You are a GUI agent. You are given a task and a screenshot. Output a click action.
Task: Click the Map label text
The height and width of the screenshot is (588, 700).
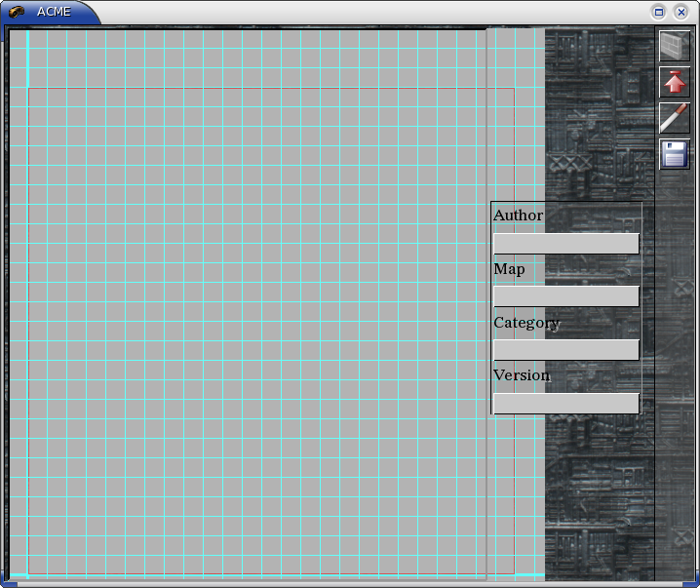[x=509, y=270]
